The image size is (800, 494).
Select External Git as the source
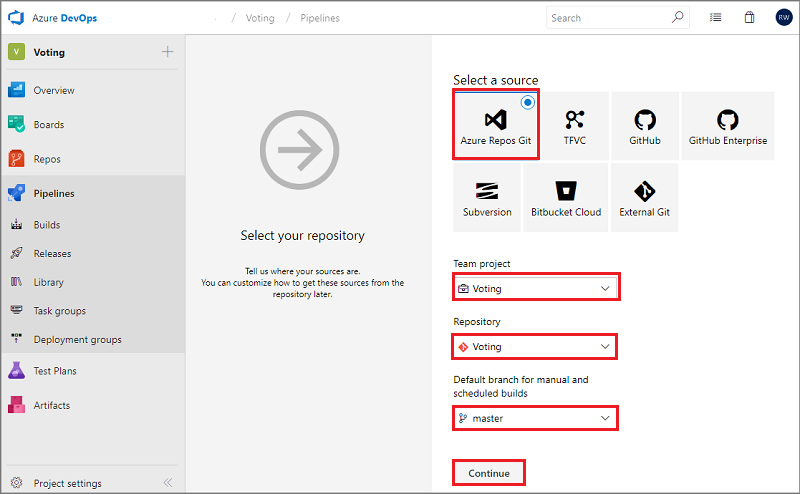[x=644, y=197]
